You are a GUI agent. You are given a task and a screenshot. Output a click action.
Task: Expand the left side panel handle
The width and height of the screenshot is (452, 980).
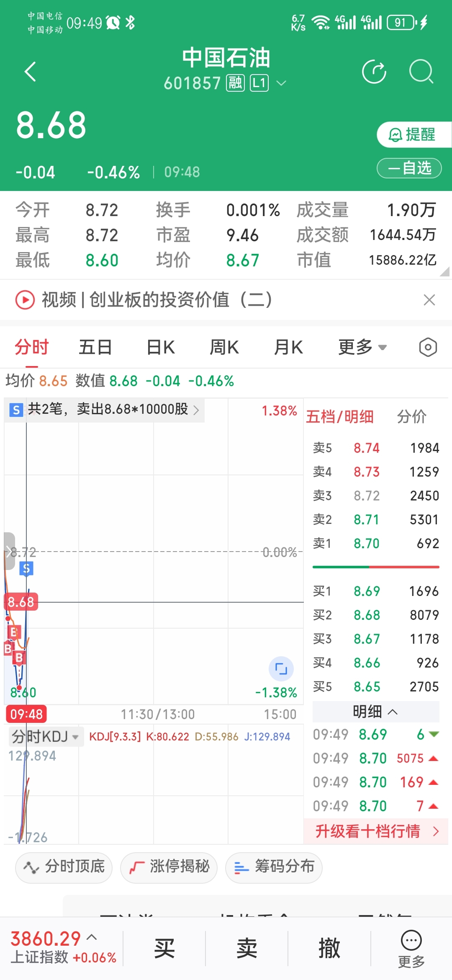pos(9,551)
